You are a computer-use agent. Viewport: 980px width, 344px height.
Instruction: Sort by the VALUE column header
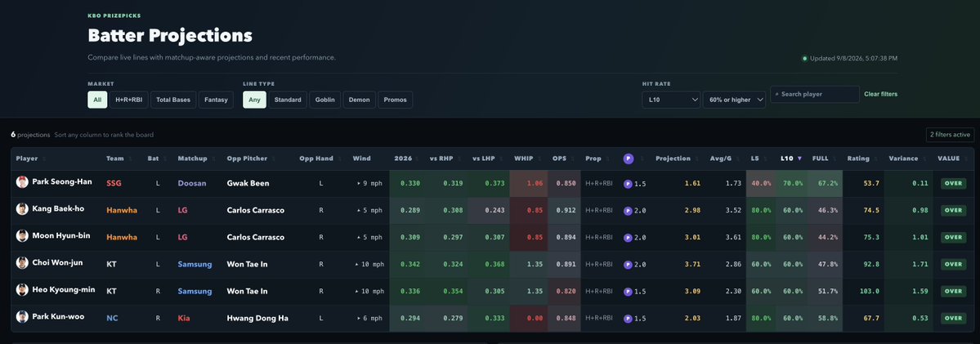click(952, 159)
